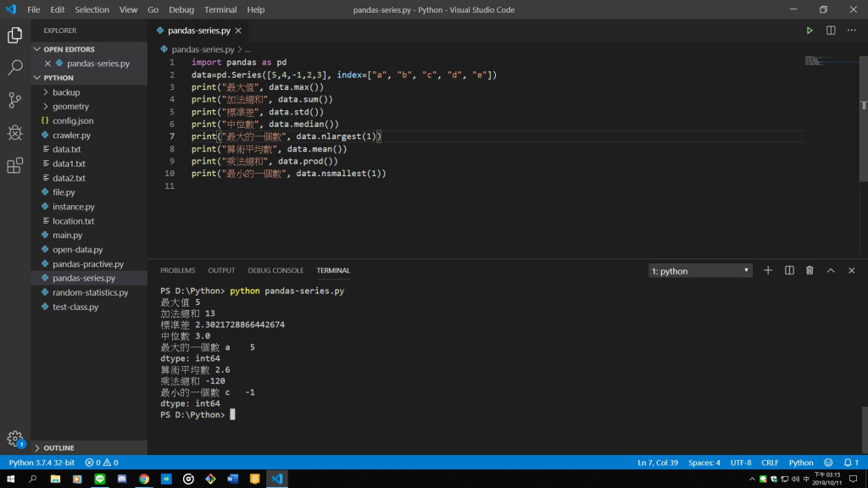
Task: Click the editor vertical scrollbar
Action: [863, 119]
